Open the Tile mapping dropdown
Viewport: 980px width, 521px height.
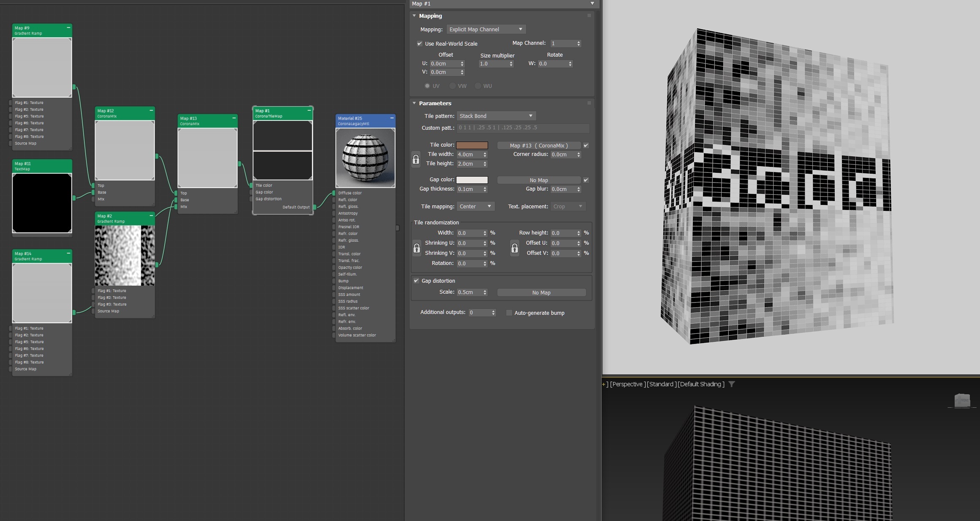point(475,206)
